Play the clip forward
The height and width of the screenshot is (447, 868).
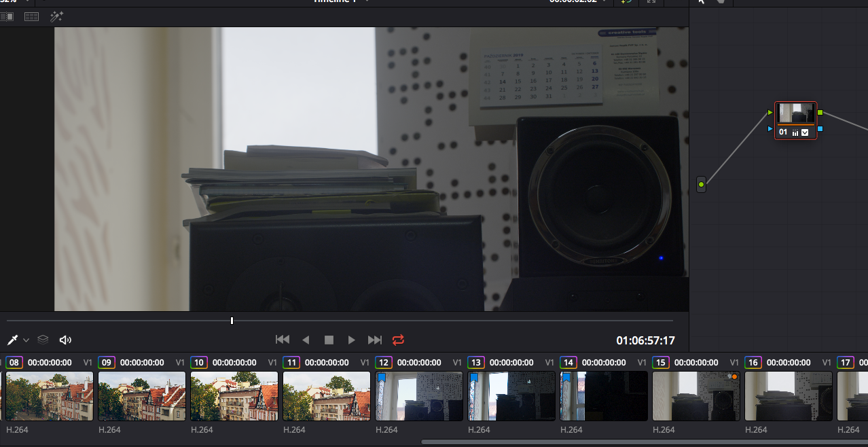pos(352,340)
